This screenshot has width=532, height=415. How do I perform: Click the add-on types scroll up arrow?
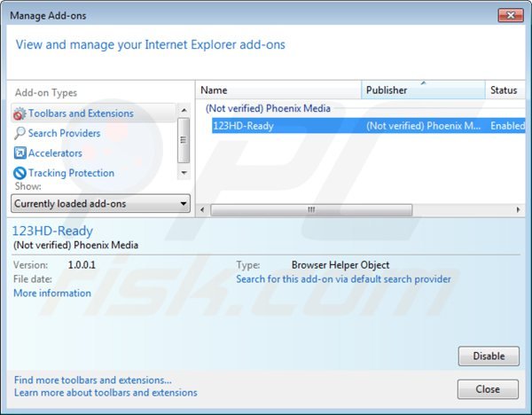pos(184,110)
